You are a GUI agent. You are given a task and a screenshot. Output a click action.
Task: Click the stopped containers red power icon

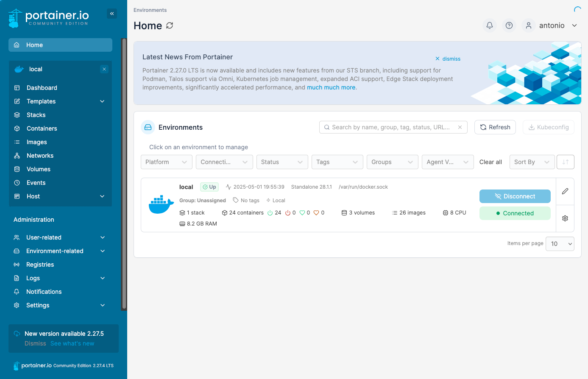coord(288,213)
